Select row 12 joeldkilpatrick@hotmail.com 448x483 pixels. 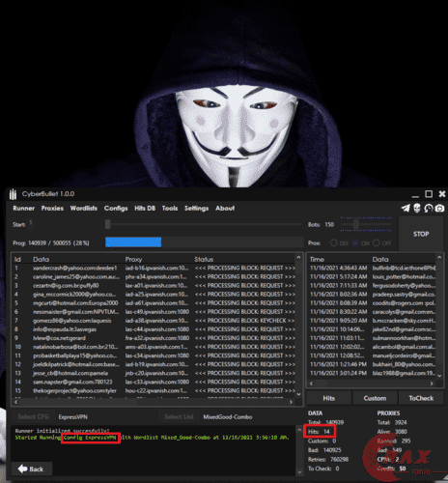click(x=154, y=364)
